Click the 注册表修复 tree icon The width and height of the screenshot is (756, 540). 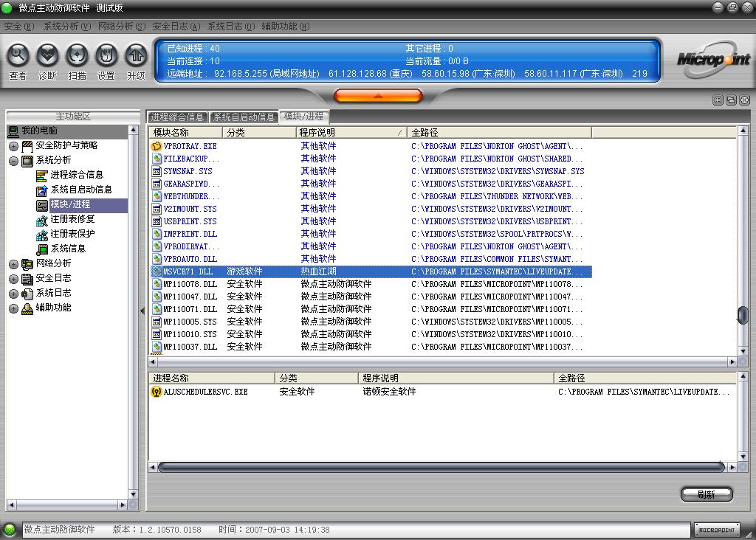coord(42,220)
